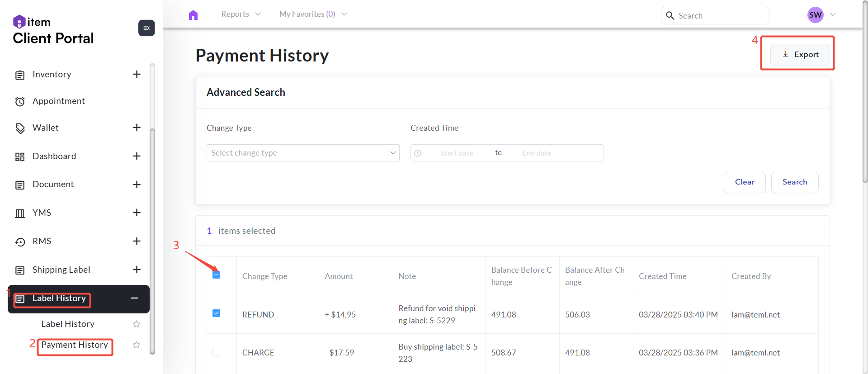Uncheck the REFUND row checkbox
Screen dimensions: 868x374
coord(217,313)
